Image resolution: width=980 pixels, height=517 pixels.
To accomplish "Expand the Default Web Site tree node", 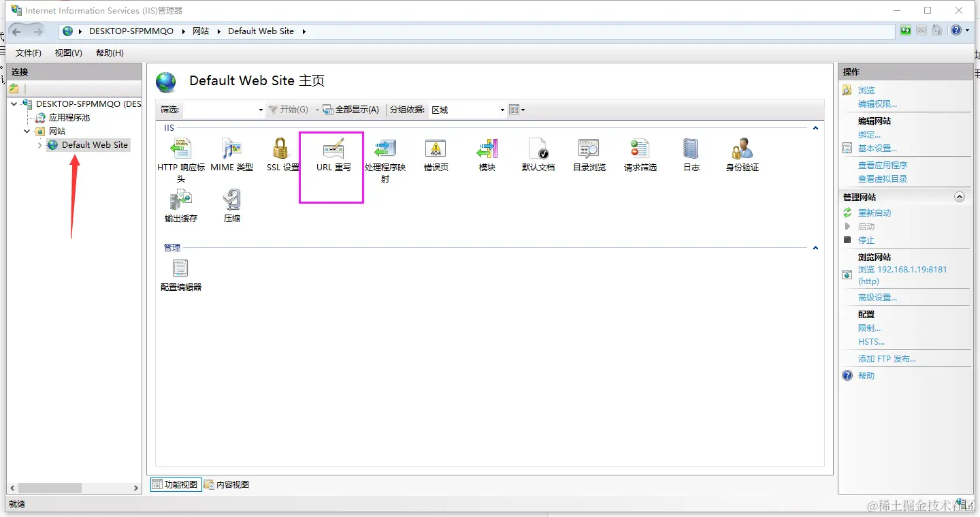I will pos(39,145).
